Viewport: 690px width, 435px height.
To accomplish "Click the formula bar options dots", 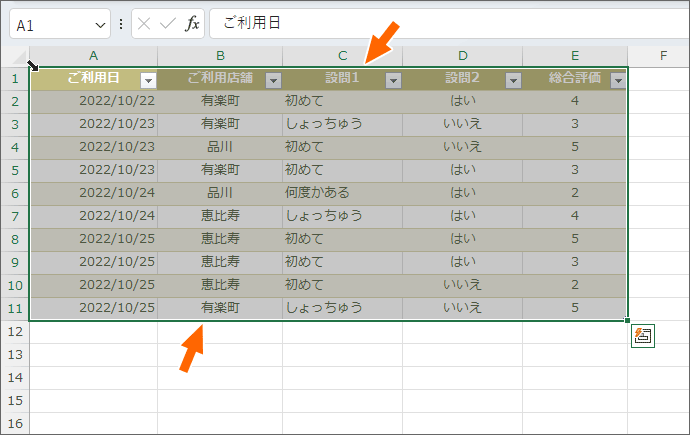I will pos(121,24).
